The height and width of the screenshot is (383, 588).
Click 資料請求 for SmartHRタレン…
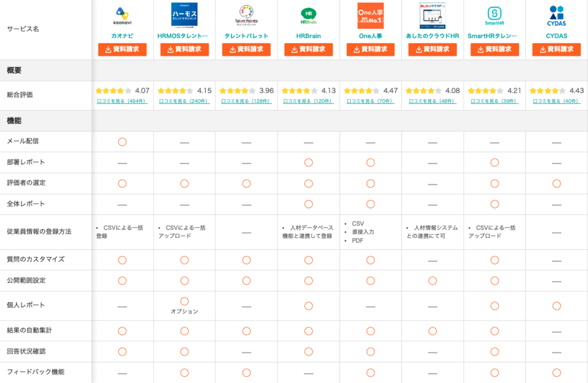(494, 50)
